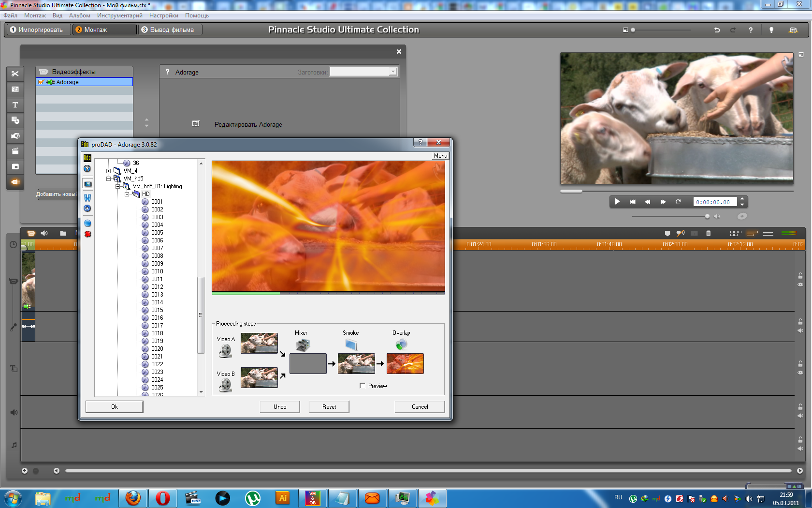Image resolution: width=812 pixels, height=508 pixels.
Task: Click the trash delete icon above timeline
Action: (708, 233)
